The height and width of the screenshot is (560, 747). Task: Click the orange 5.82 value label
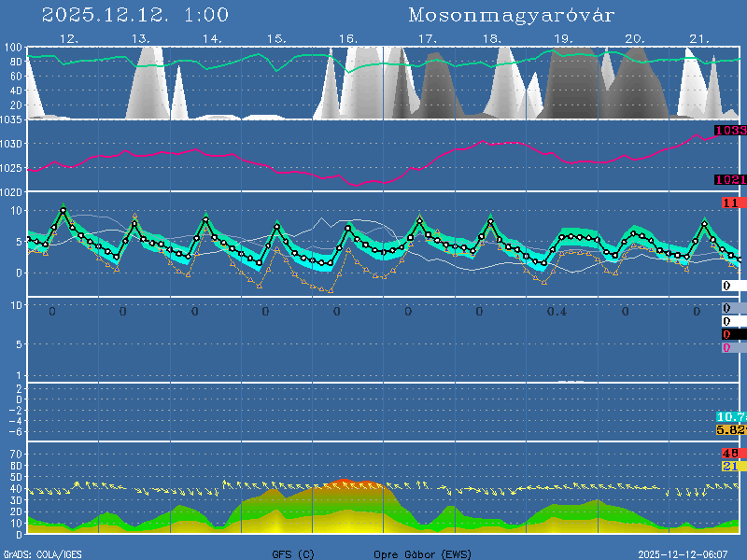tap(730, 429)
